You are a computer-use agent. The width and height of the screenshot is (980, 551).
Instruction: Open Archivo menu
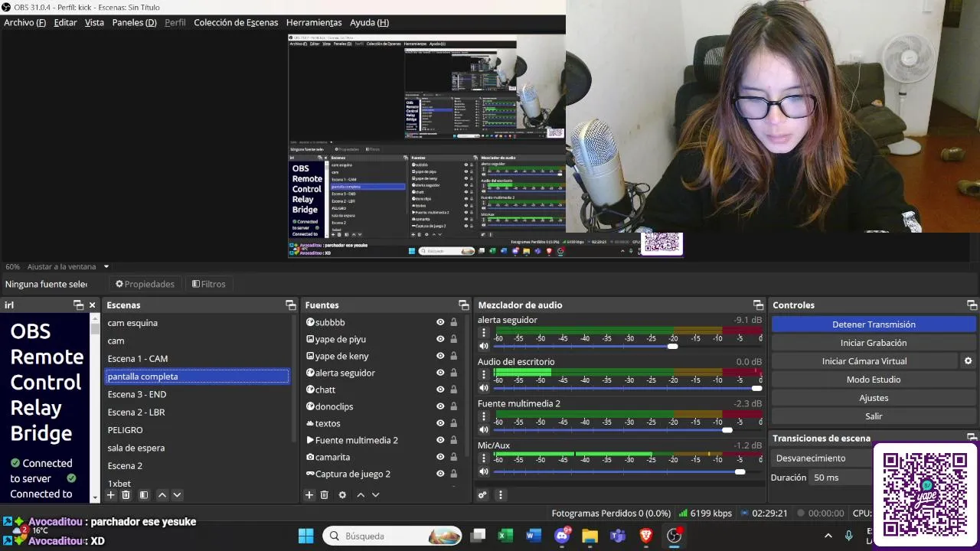[24, 22]
